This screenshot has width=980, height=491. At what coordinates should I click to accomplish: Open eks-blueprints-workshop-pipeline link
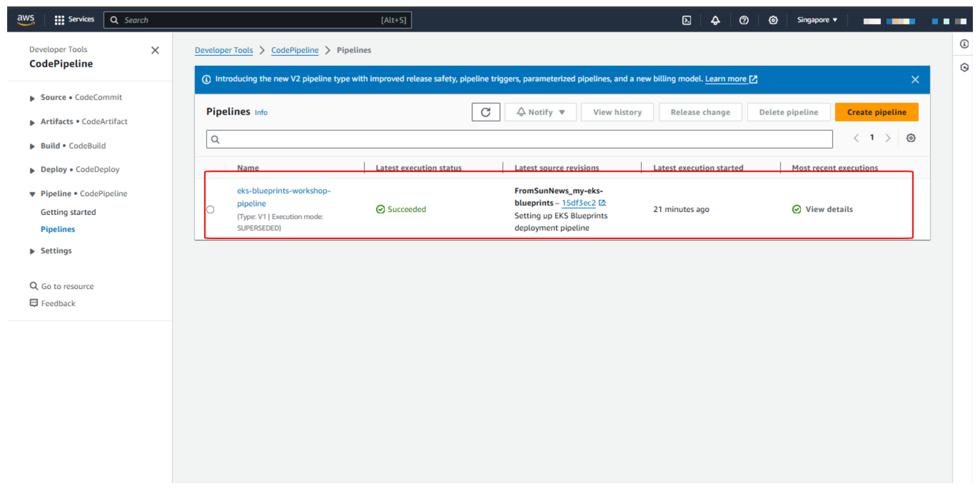tap(283, 197)
